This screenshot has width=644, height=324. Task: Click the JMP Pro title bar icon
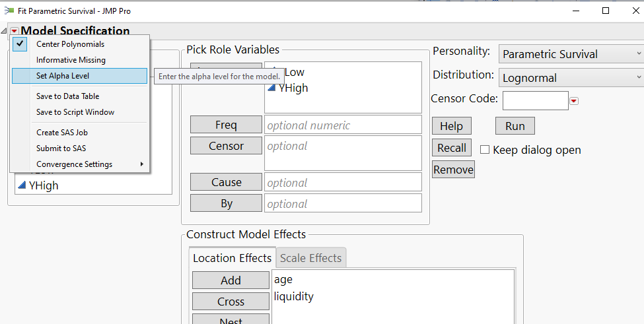[9, 11]
